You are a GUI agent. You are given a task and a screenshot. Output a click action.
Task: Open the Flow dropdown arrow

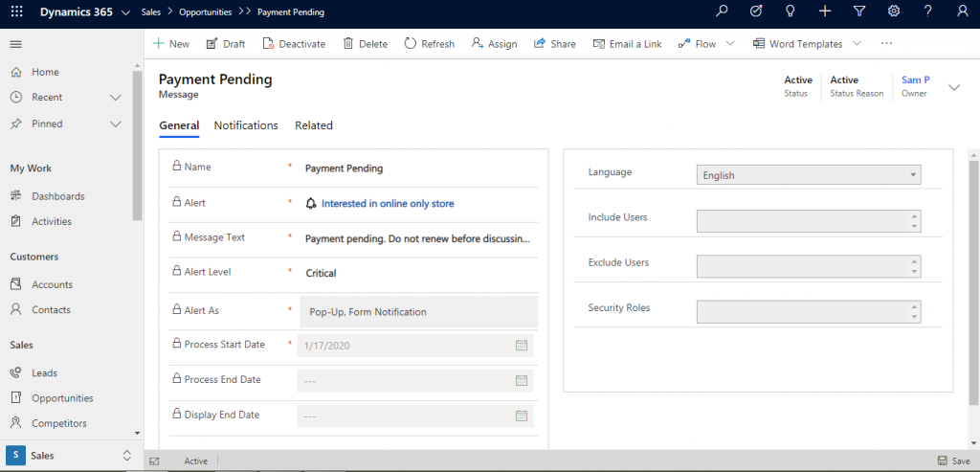click(730, 44)
